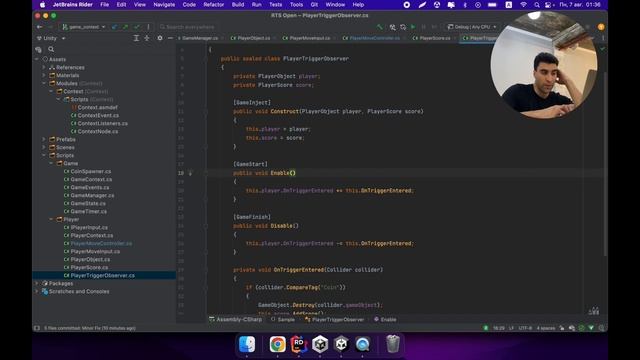This screenshot has height=360, width=640.
Task: Select Context.asmdef in the tree
Action: (x=98, y=107)
